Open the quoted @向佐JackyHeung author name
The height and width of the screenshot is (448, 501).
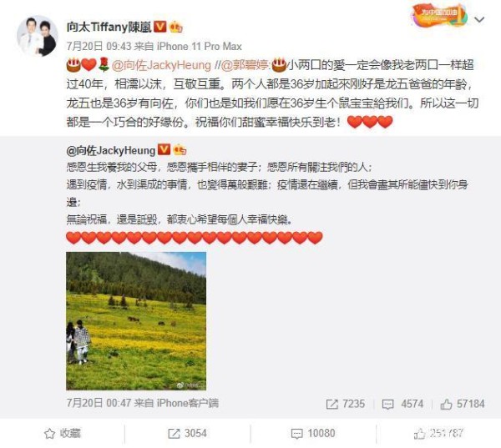point(111,150)
